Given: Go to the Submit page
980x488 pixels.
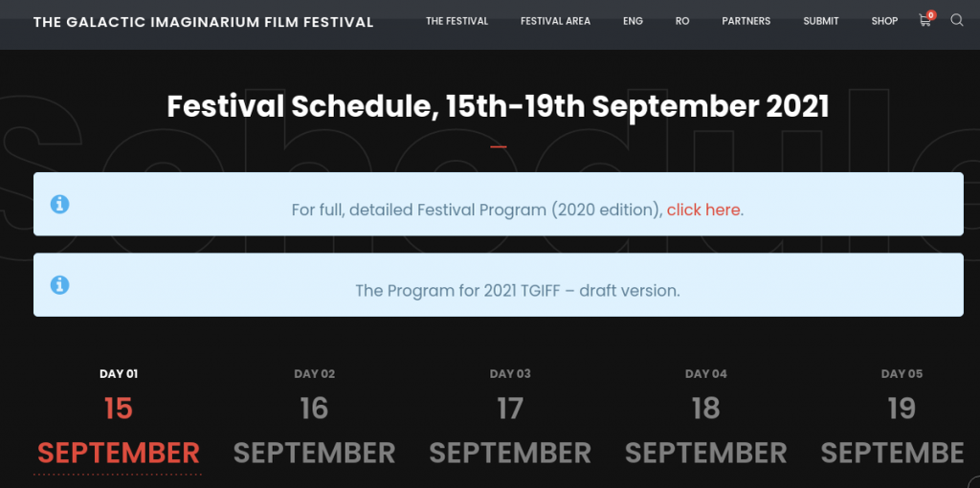Looking at the screenshot, I should point(820,21).
